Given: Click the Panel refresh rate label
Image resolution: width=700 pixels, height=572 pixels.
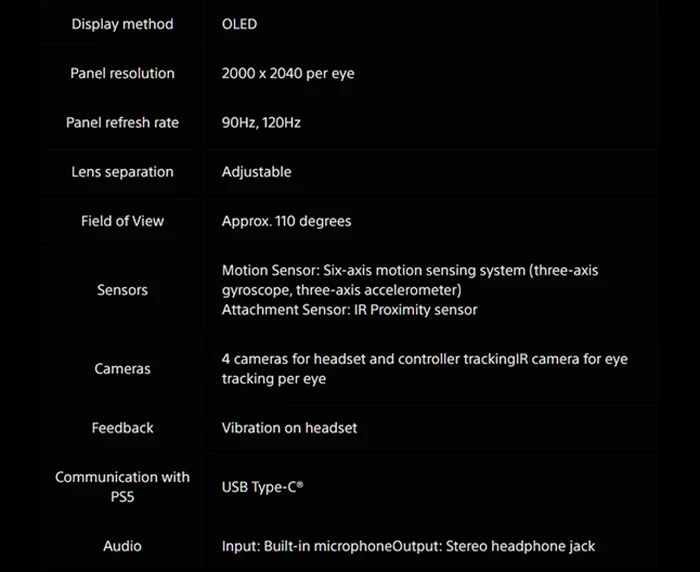Looking at the screenshot, I should coord(122,122).
